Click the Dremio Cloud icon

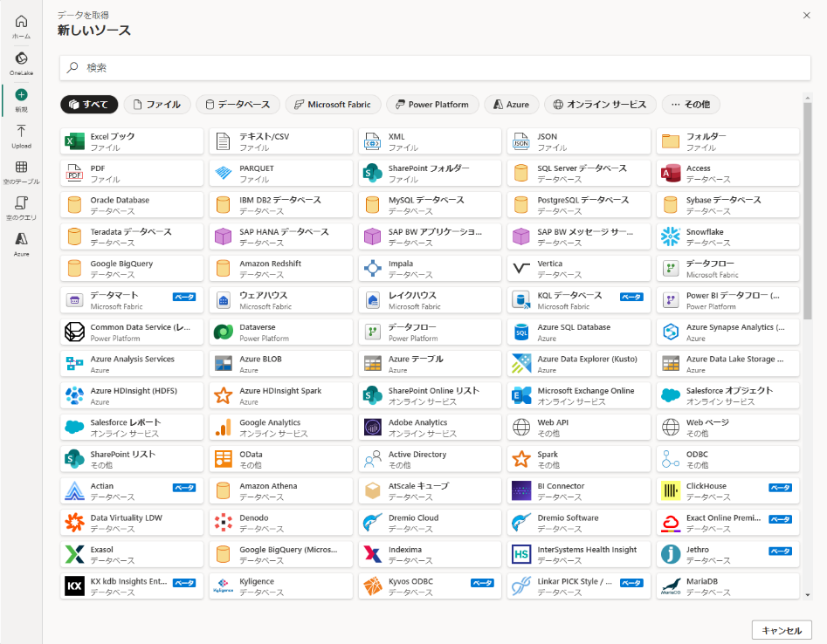[372, 523]
